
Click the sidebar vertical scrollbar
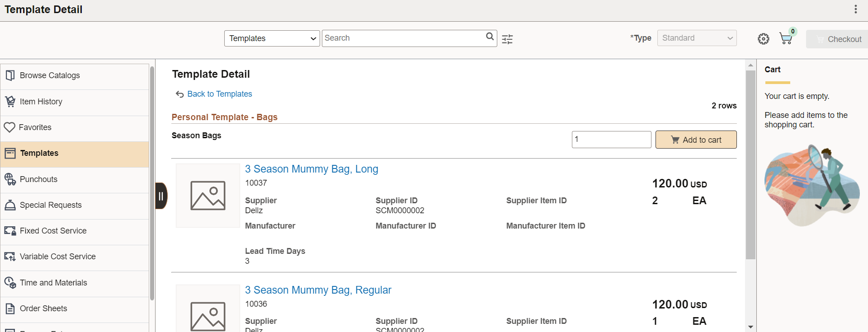(152, 183)
